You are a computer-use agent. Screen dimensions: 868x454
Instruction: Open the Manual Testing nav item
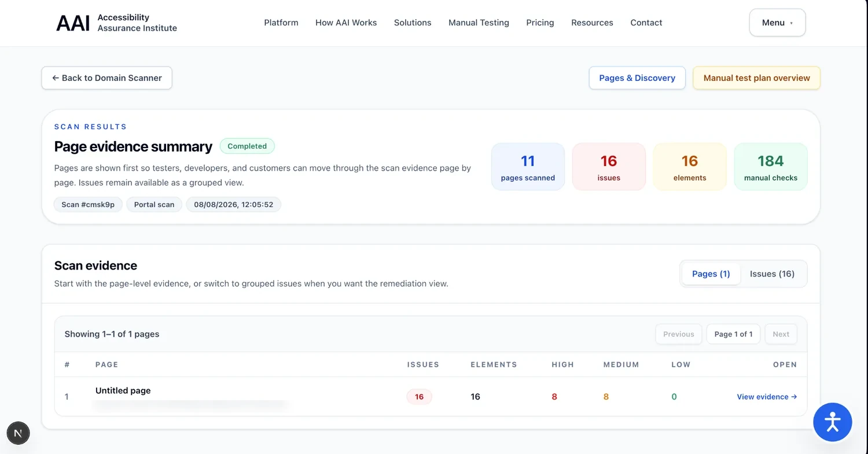point(479,23)
